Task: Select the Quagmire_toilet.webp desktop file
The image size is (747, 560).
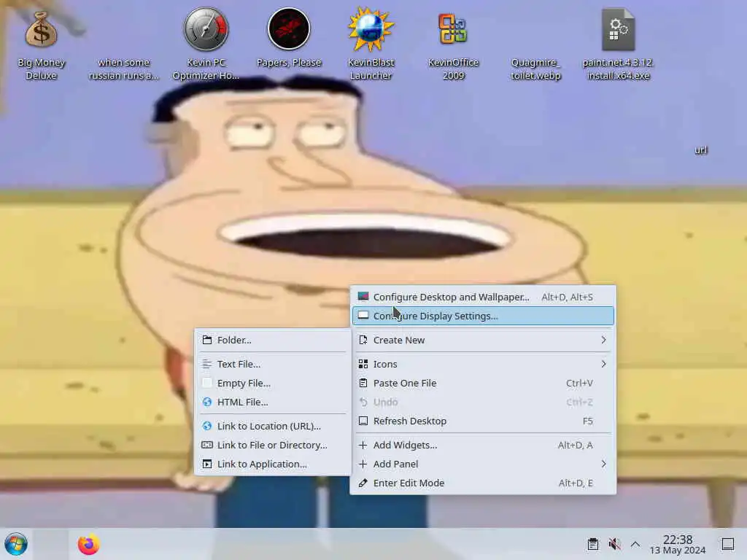Action: [x=535, y=69]
